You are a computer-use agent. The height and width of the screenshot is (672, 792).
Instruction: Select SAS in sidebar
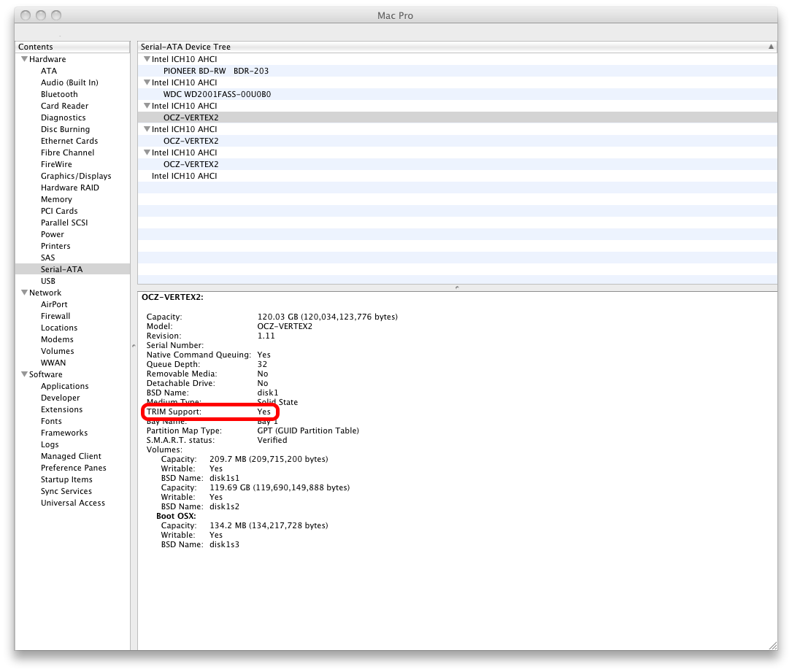tap(48, 258)
